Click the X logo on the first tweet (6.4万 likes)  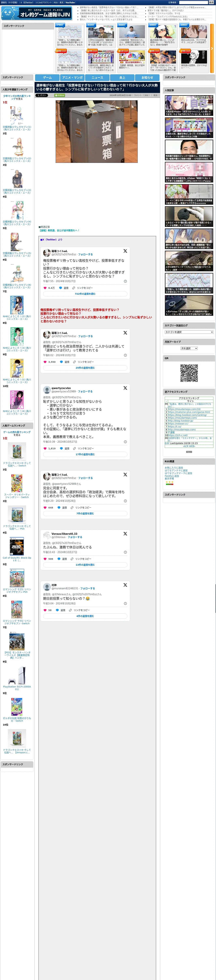click(125, 251)
